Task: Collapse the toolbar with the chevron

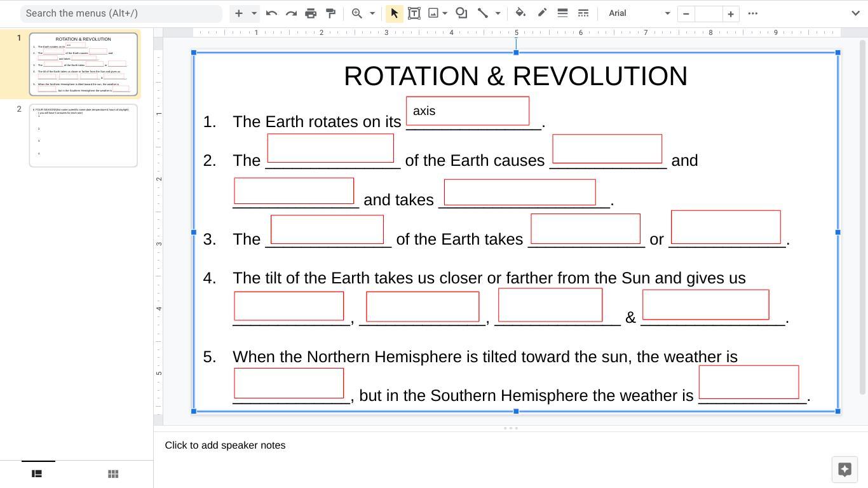Action: (x=855, y=13)
